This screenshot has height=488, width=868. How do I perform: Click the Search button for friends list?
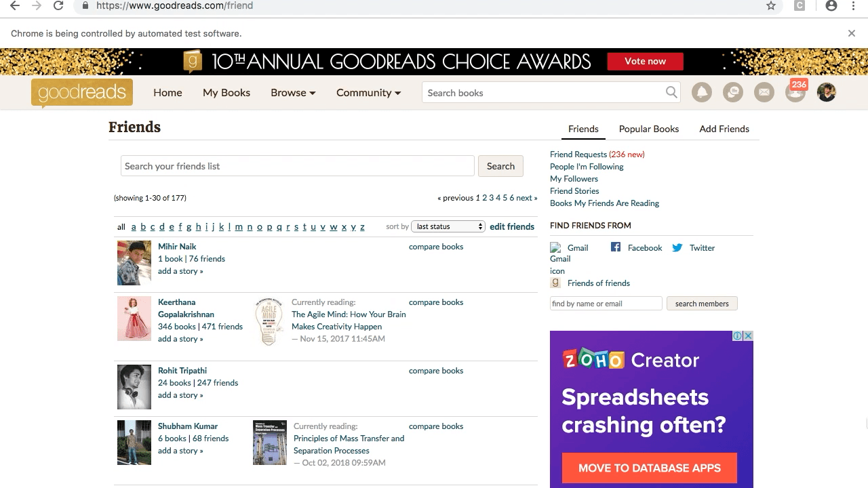500,166
